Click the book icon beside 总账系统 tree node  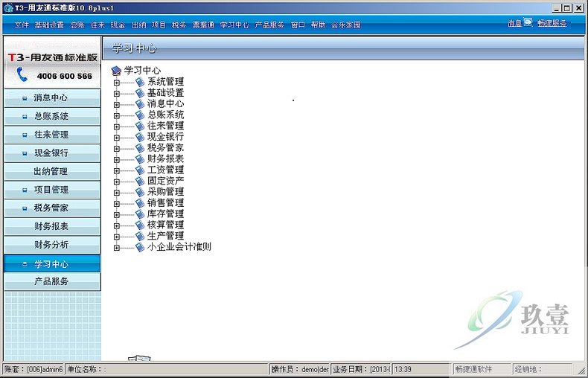pyautogui.click(x=140, y=115)
